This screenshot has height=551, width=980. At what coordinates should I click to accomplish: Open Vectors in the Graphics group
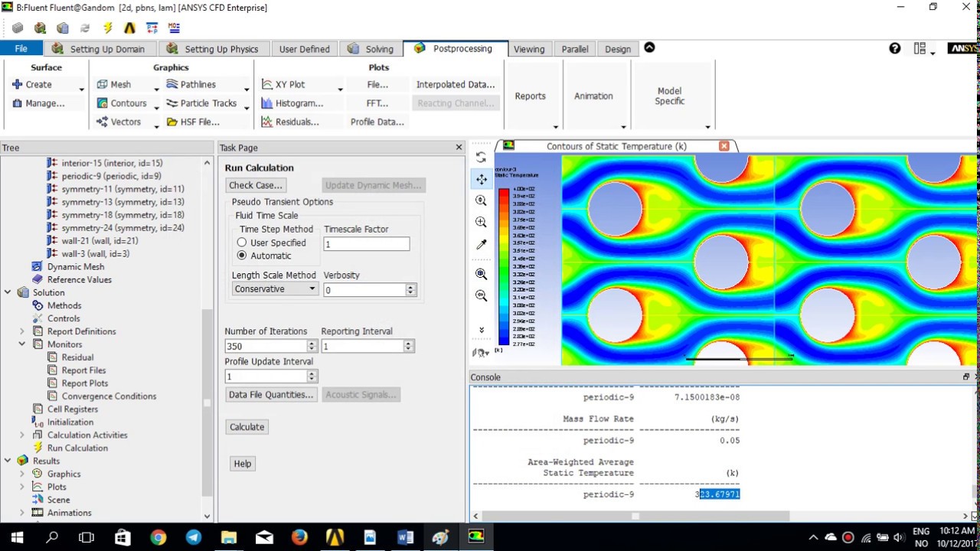[119, 122]
